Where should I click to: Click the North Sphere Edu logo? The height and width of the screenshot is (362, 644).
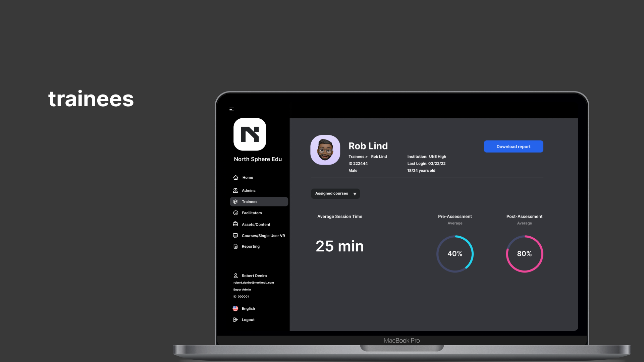[x=250, y=134]
